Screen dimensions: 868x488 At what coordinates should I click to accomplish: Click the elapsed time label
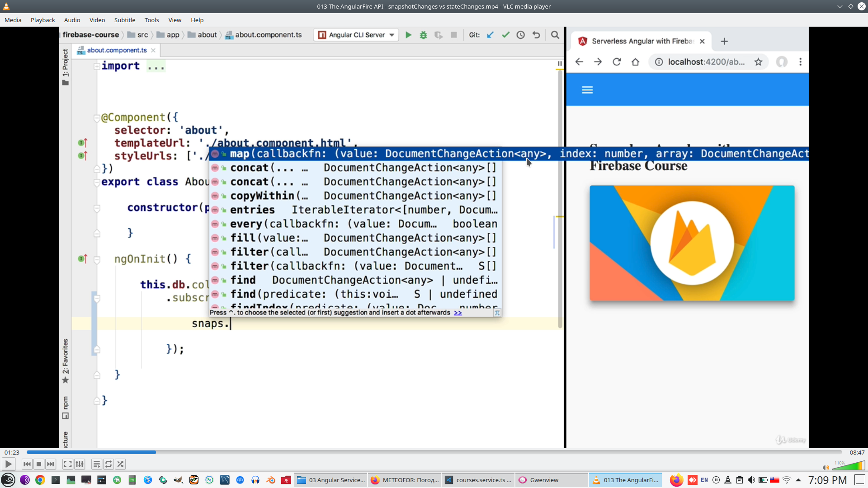point(12,452)
